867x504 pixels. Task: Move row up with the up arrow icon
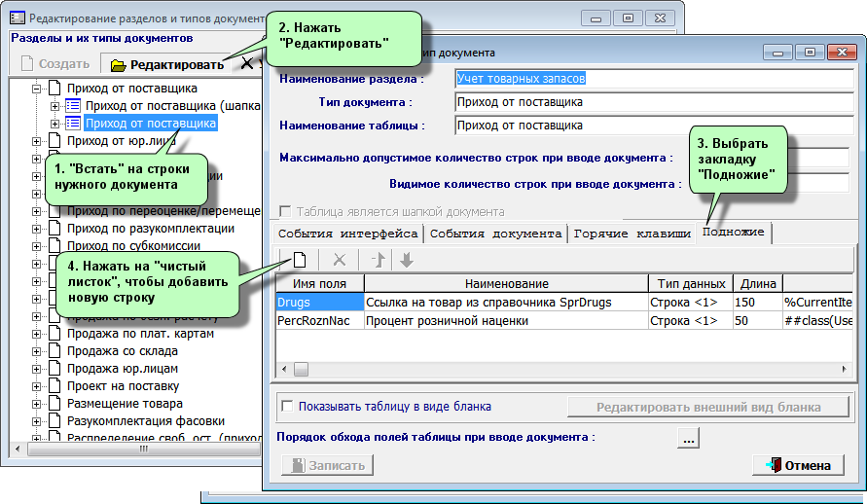[379, 260]
